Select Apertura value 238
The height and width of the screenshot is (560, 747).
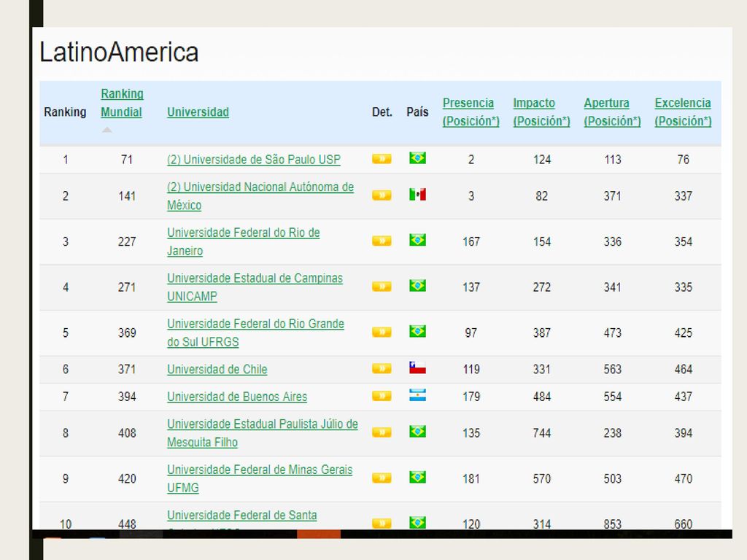pos(613,433)
